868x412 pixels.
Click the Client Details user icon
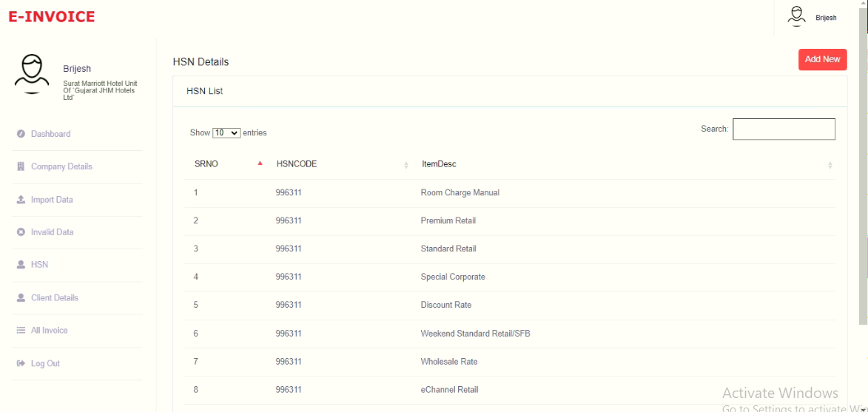pos(21,298)
